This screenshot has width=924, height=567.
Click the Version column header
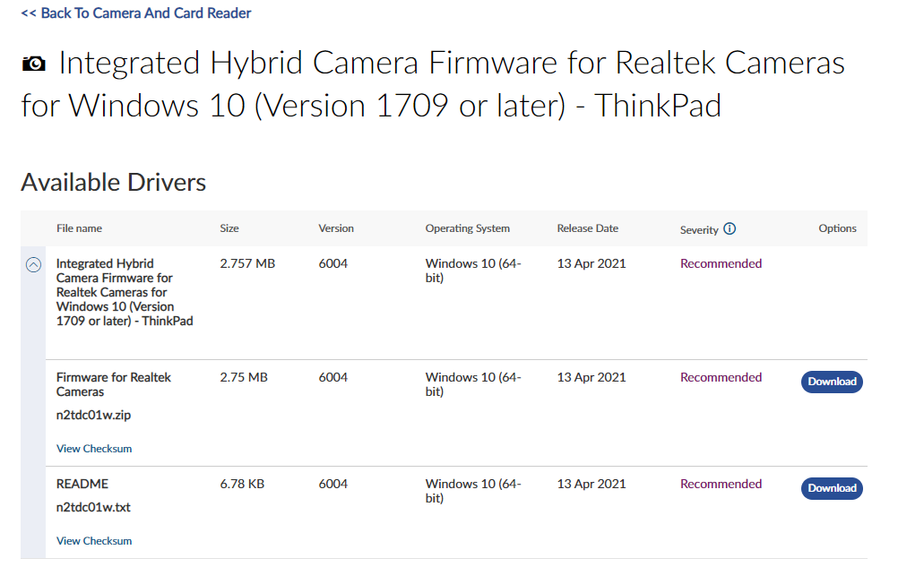coord(336,228)
